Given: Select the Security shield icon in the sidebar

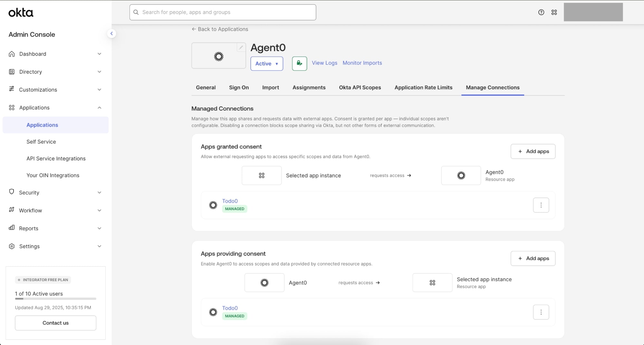Looking at the screenshot, I should (x=12, y=192).
